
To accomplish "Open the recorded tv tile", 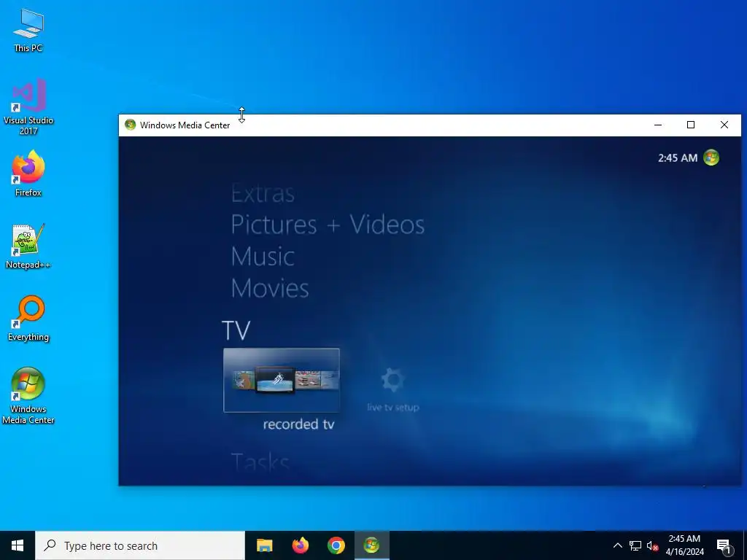I will (282, 381).
